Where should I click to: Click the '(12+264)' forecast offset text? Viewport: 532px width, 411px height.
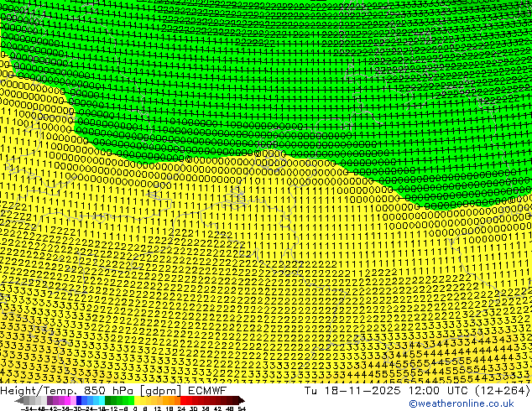point(504,391)
